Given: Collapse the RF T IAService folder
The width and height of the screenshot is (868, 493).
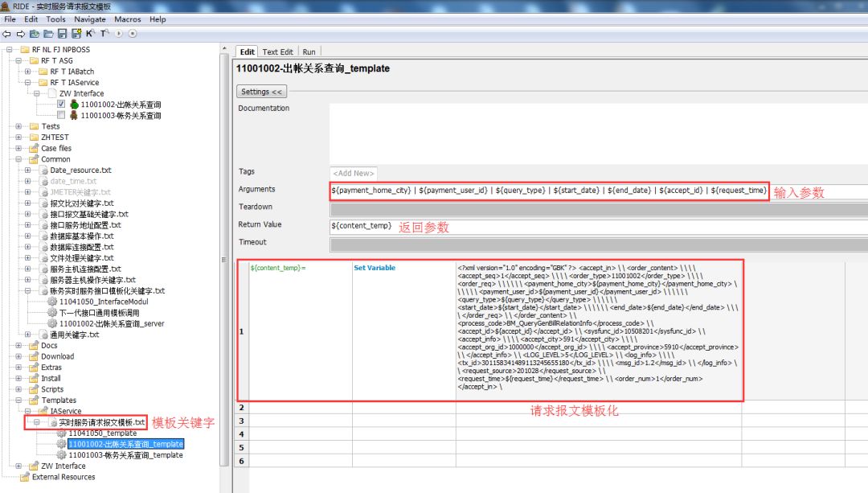Looking at the screenshot, I should (x=27, y=83).
